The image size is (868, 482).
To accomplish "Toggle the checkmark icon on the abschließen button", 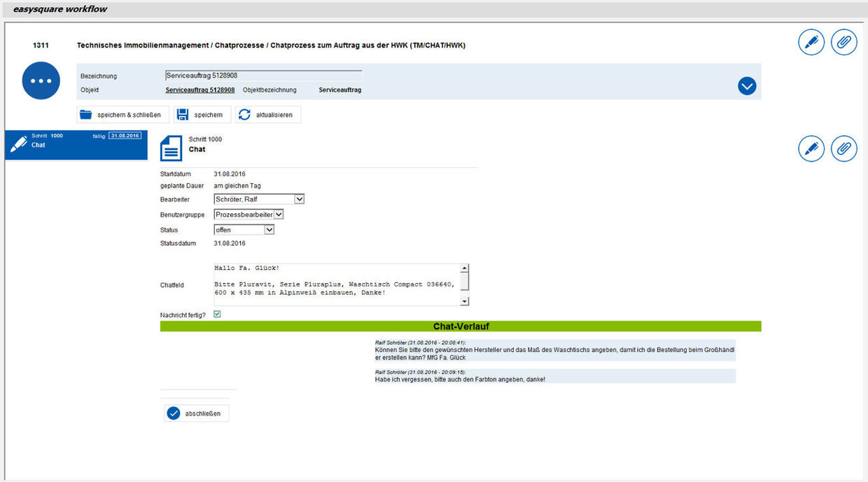I will point(173,413).
